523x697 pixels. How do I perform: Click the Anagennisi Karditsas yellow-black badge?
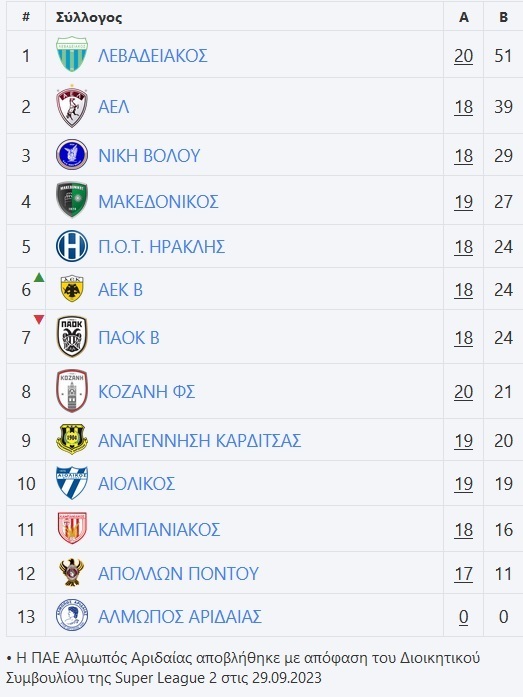tap(72, 440)
